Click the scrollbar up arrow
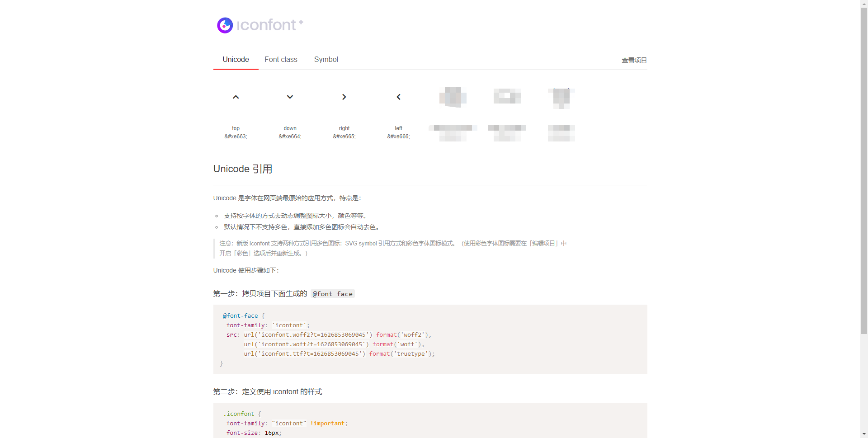 [864, 4]
